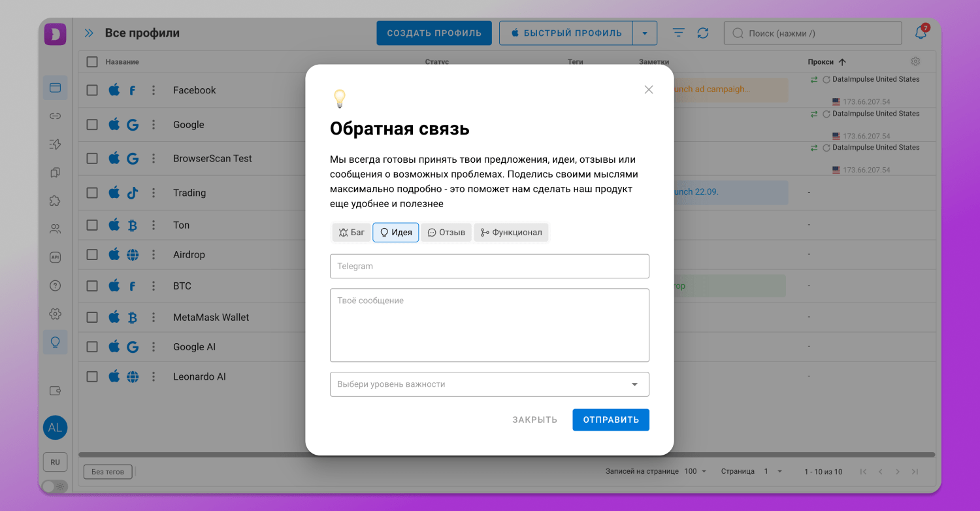
Task: Open the Proxies section in the sidebar
Action: 55,116
